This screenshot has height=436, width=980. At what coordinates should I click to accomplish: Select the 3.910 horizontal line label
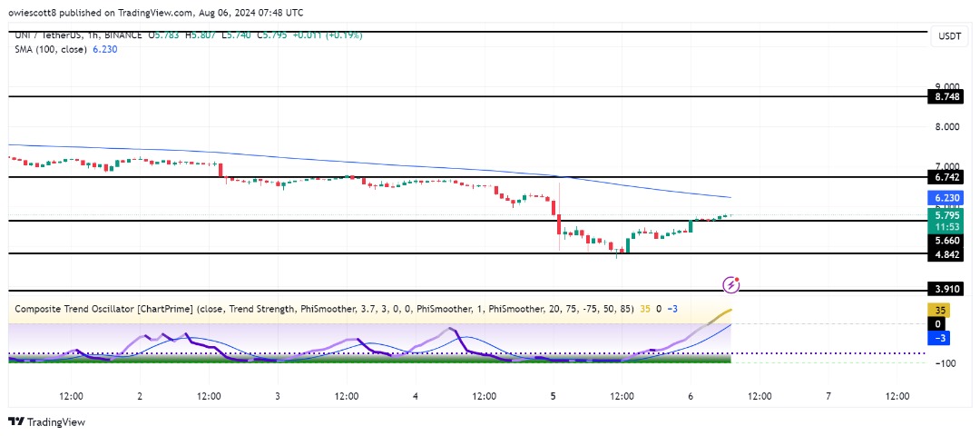pyautogui.click(x=946, y=291)
